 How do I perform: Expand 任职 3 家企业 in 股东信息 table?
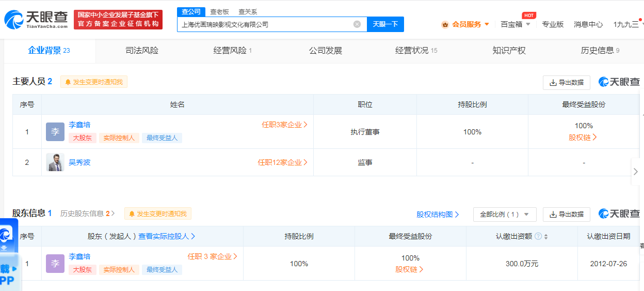tap(213, 256)
